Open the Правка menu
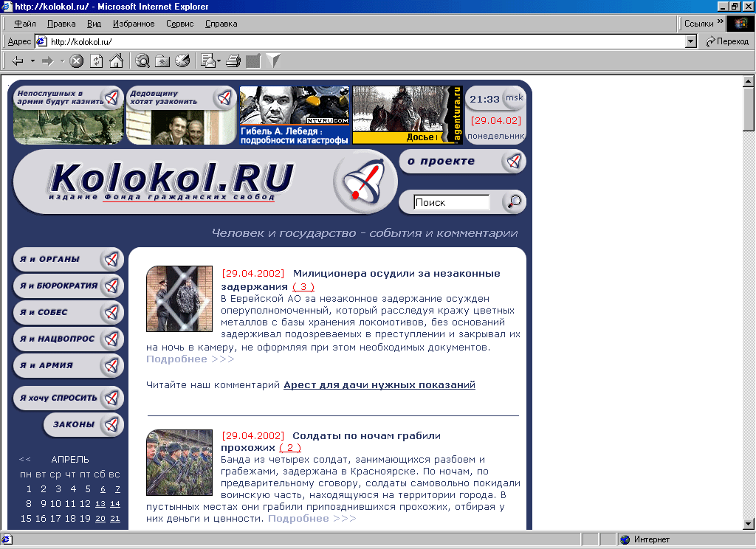Viewport: 756px width, 549px height. [61, 24]
